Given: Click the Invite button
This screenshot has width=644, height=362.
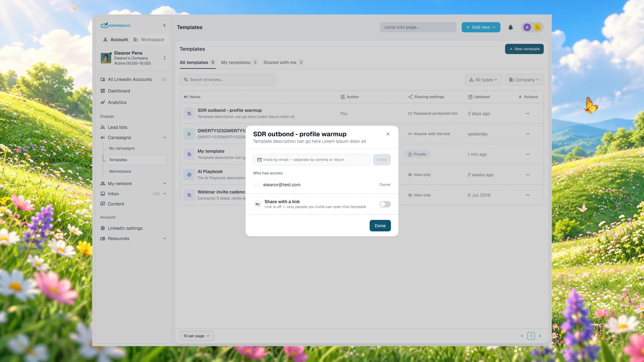Looking at the screenshot, I should 382,160.
